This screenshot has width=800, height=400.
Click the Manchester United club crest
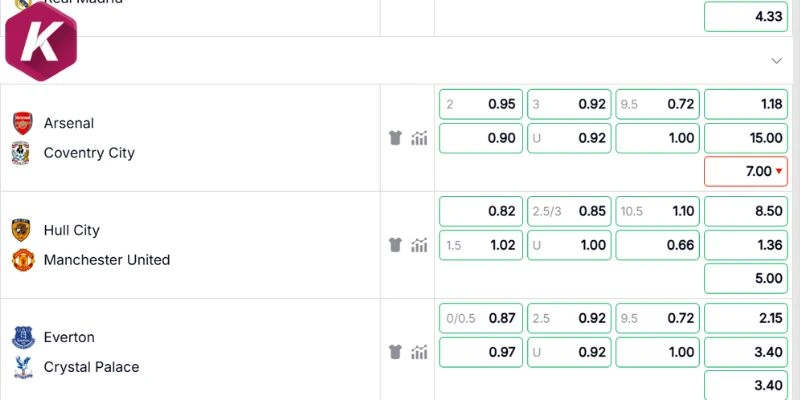(23, 260)
